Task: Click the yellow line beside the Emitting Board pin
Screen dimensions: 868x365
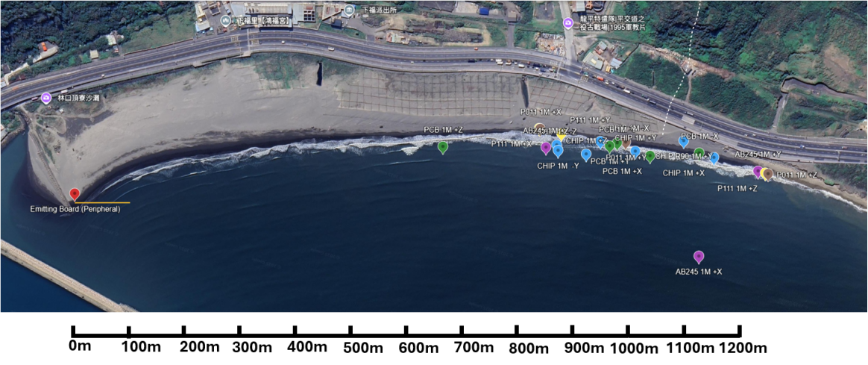Action: click(x=104, y=202)
